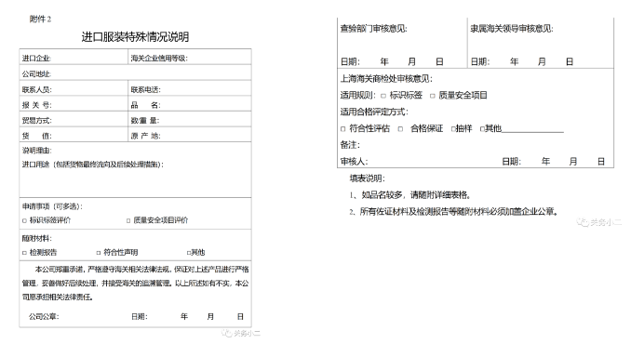This screenshot has height=357, width=644.
Task: Check the 质量安全项目 checkbox under 适用规则
Action: point(432,96)
